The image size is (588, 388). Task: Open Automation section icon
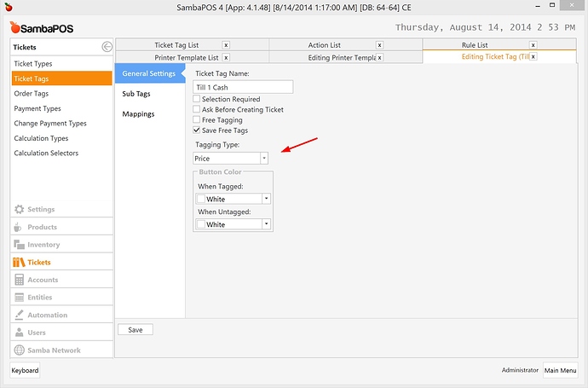(19, 316)
